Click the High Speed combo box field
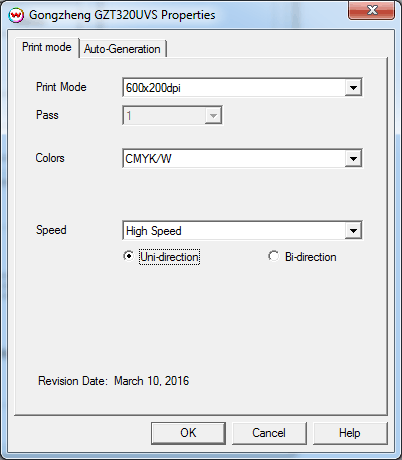Image resolution: width=402 pixels, height=460 pixels. [242, 230]
